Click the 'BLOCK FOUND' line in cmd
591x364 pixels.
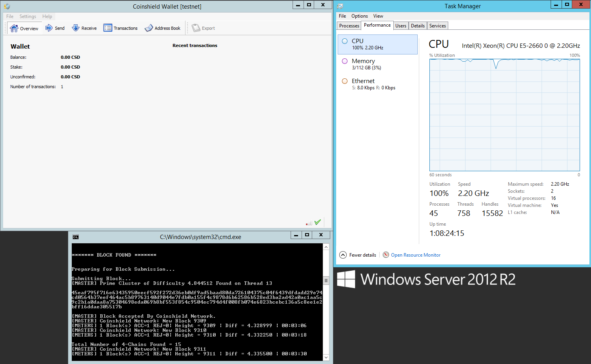(114, 255)
